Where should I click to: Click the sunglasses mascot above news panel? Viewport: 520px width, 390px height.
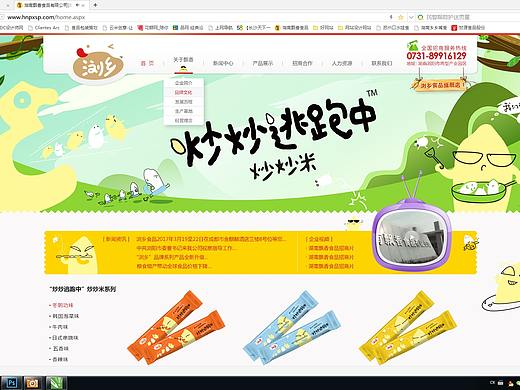[x=353, y=224]
